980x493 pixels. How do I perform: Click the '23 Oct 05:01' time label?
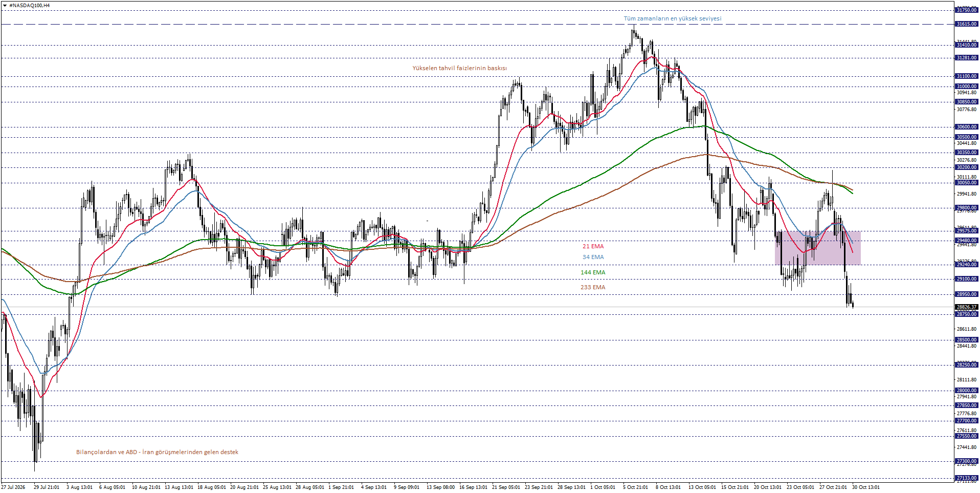(x=801, y=487)
